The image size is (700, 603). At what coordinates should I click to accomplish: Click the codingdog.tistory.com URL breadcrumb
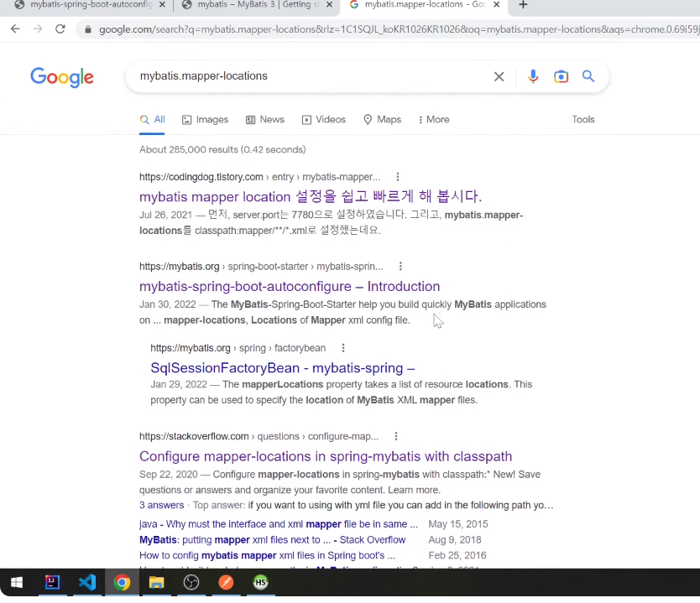coord(259,177)
